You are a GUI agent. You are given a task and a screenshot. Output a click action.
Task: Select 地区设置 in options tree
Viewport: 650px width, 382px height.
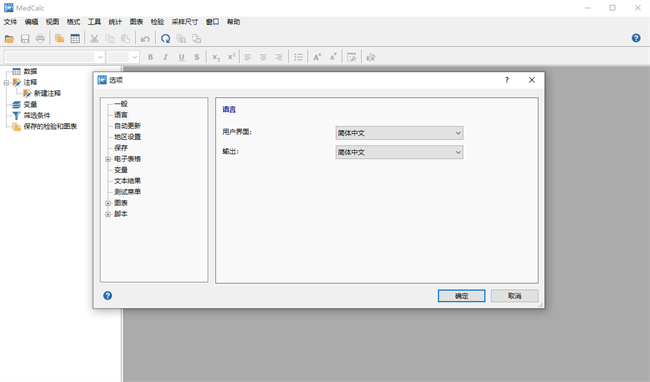(x=128, y=137)
